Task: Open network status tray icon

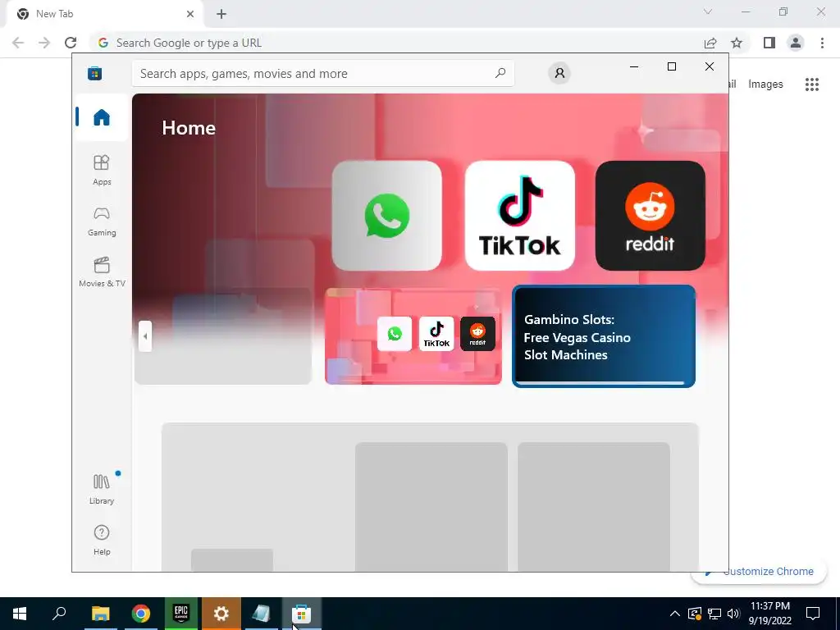Action: point(714,614)
